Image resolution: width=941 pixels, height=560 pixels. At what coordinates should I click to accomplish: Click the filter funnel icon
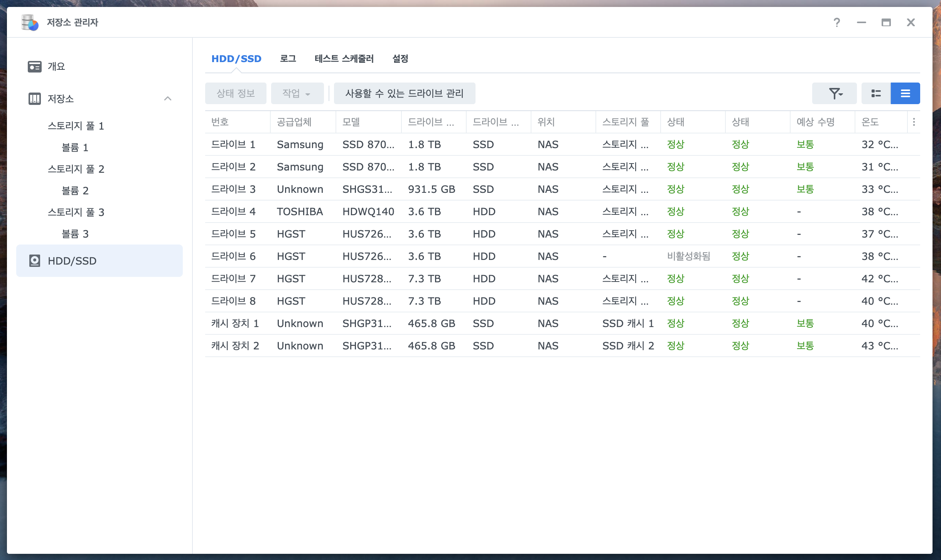pyautogui.click(x=835, y=93)
